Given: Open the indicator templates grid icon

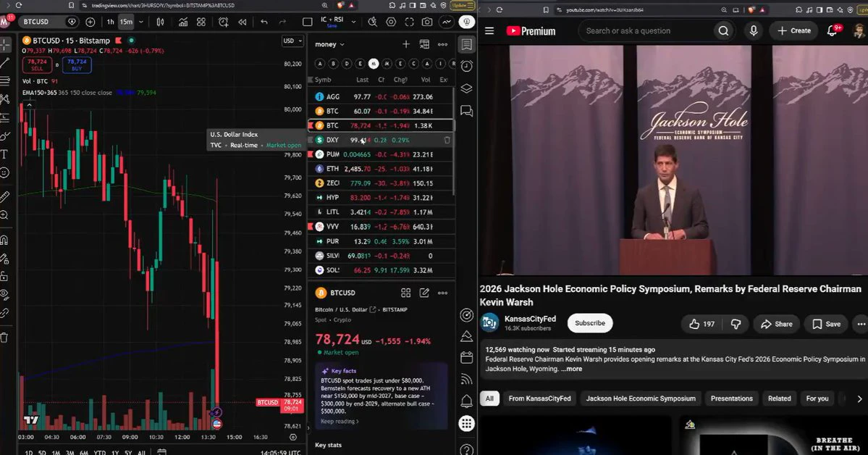Looking at the screenshot, I should [x=201, y=22].
